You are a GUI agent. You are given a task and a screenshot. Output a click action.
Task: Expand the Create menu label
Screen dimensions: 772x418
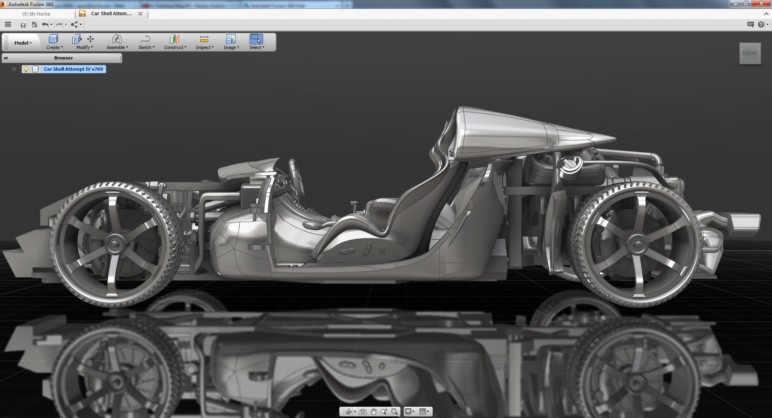(x=54, y=47)
